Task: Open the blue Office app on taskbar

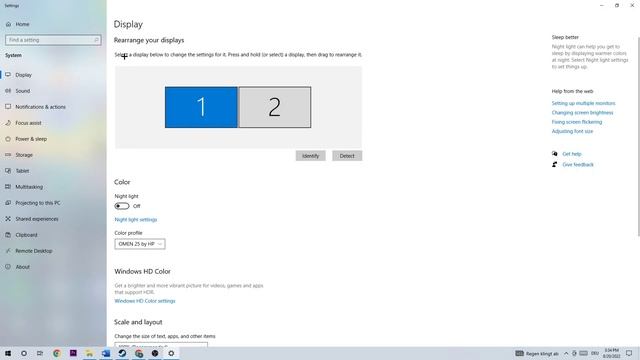Action: (x=106, y=353)
